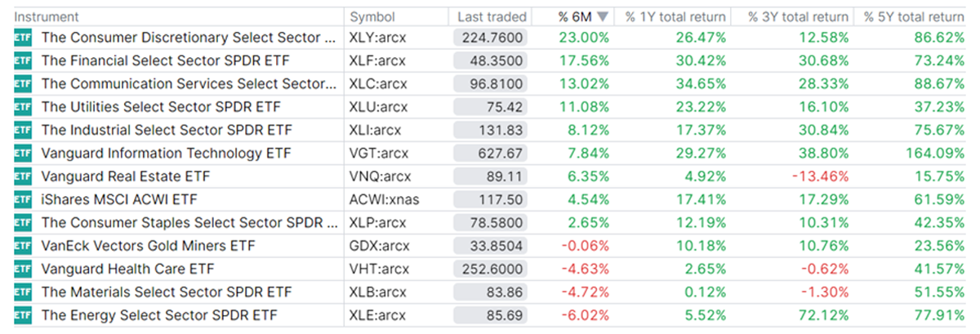Click the ETF icon for Financial Select Sector SPDR

[23, 60]
